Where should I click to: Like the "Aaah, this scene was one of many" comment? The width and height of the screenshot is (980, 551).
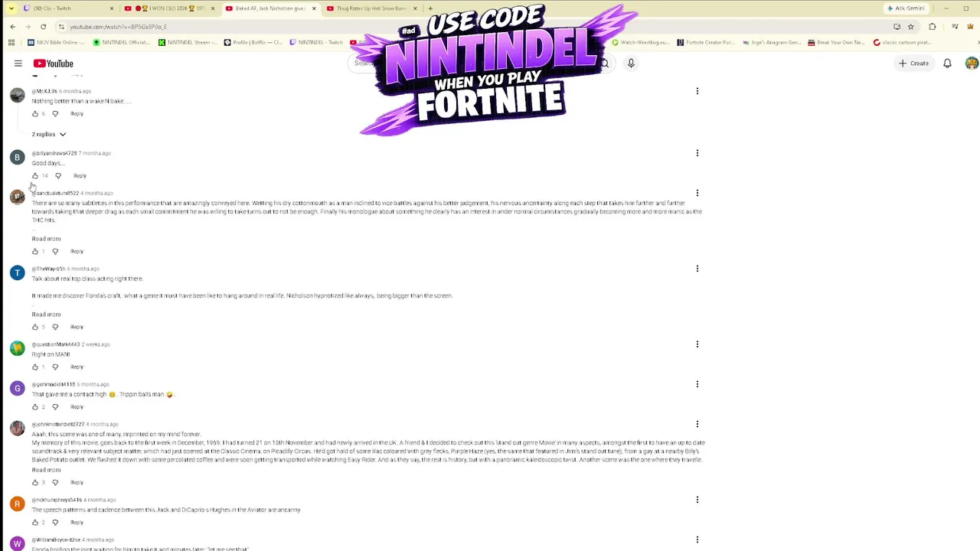coord(35,482)
